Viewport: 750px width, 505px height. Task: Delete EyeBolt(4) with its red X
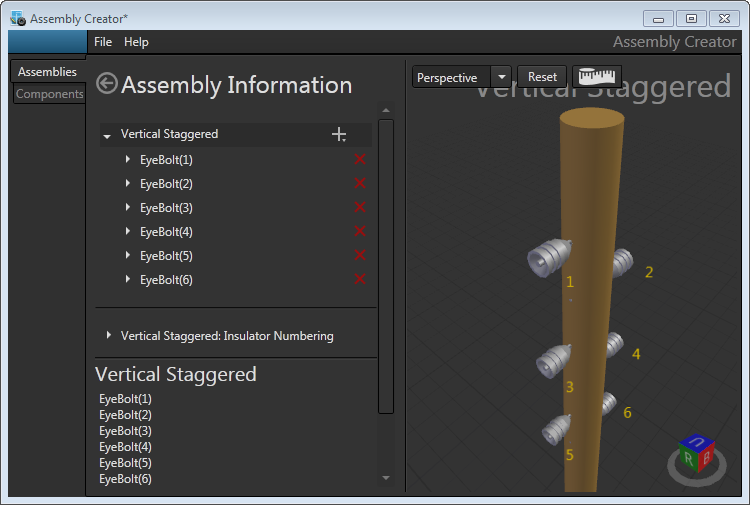click(x=360, y=232)
